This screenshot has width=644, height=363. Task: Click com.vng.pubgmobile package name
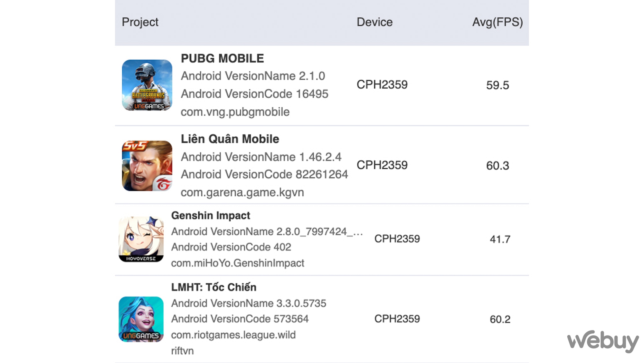(235, 112)
